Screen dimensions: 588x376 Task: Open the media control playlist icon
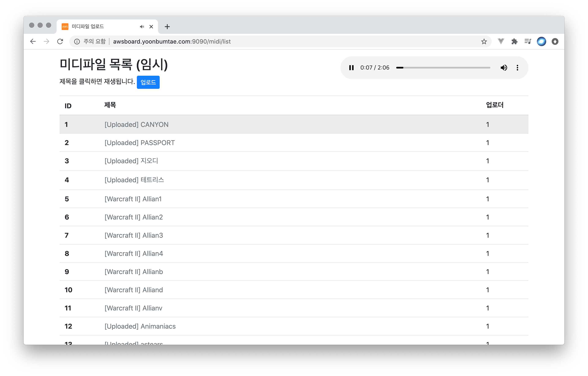coord(528,42)
